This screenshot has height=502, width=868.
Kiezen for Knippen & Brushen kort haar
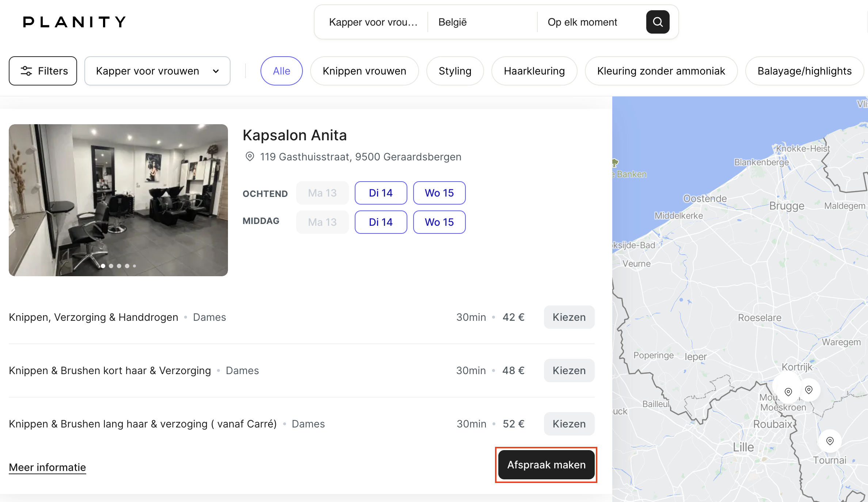click(x=569, y=370)
